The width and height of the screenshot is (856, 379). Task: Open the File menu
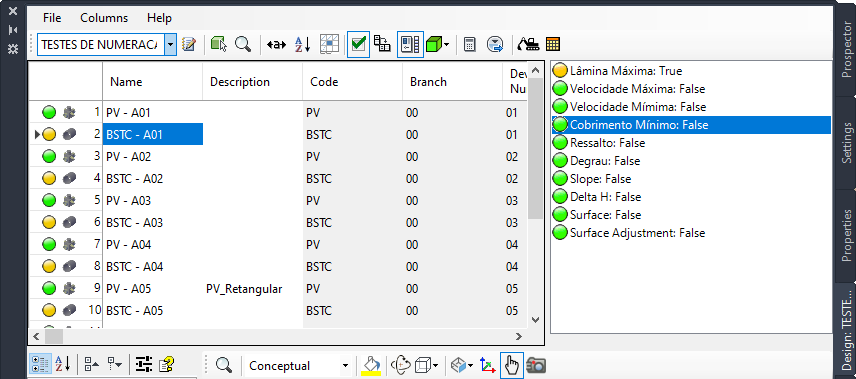52,18
